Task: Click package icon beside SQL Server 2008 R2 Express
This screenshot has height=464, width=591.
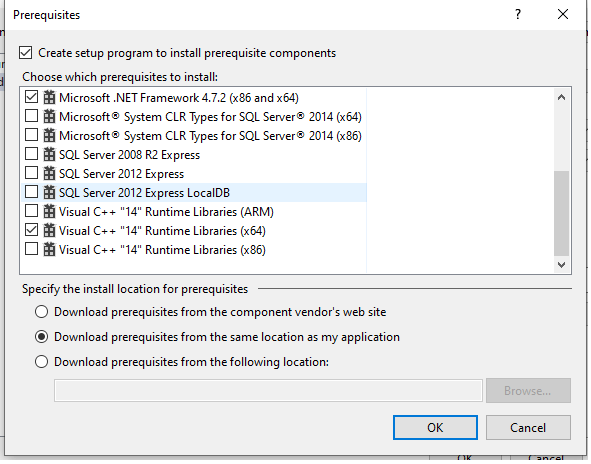Action: (x=49, y=154)
